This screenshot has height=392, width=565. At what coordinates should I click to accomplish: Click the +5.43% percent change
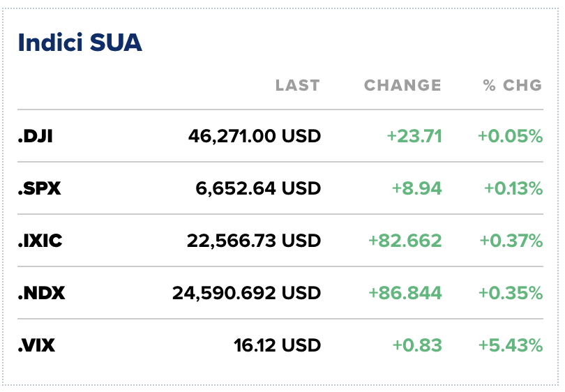[x=510, y=345]
